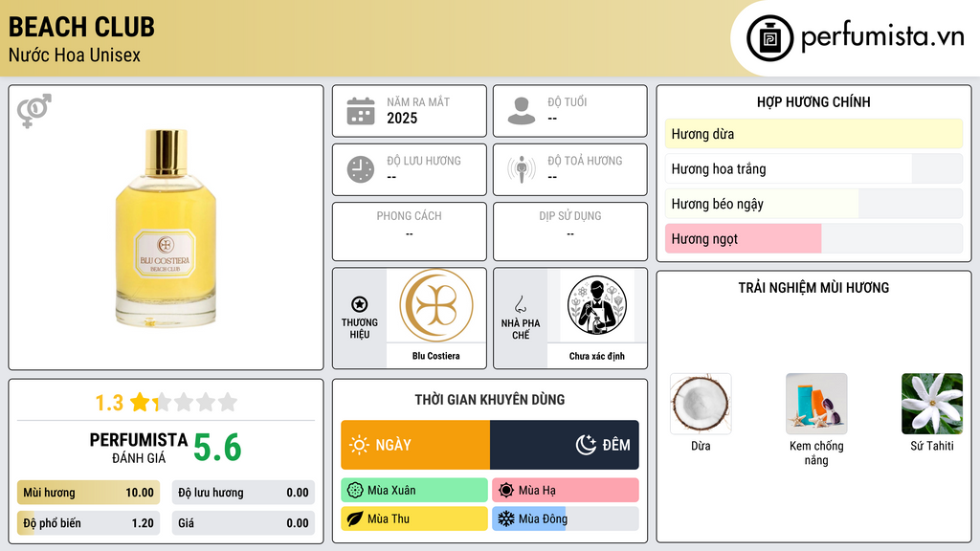The width and height of the screenshot is (980, 551).
Task: Click the HỢP HƯƠNG CHÍNH heading
Action: 813,101
